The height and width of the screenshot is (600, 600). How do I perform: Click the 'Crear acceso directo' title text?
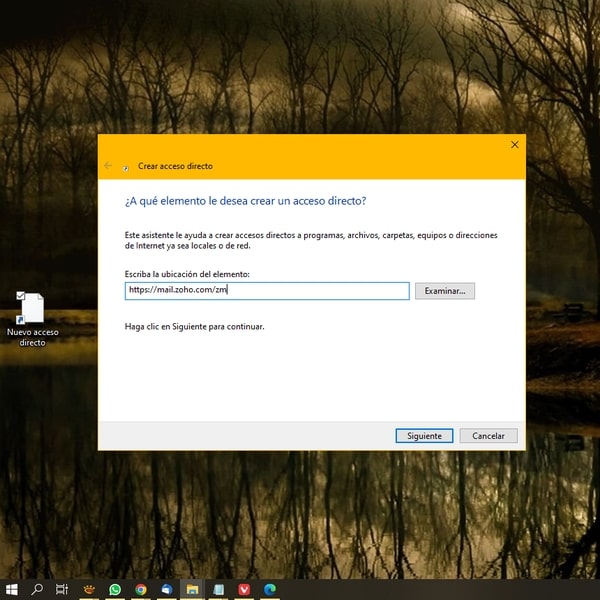[175, 166]
